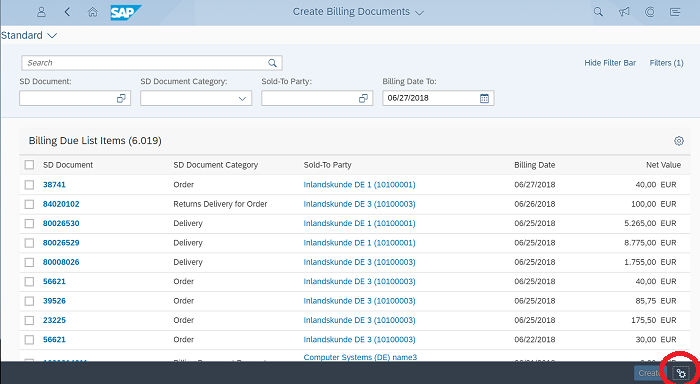Image resolution: width=700 pixels, height=384 pixels.
Task: Open SD document 39526 link
Action: (x=54, y=301)
